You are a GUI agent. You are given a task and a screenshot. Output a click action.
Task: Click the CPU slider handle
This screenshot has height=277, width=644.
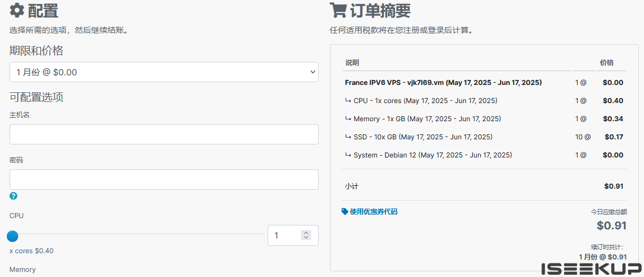click(12, 236)
